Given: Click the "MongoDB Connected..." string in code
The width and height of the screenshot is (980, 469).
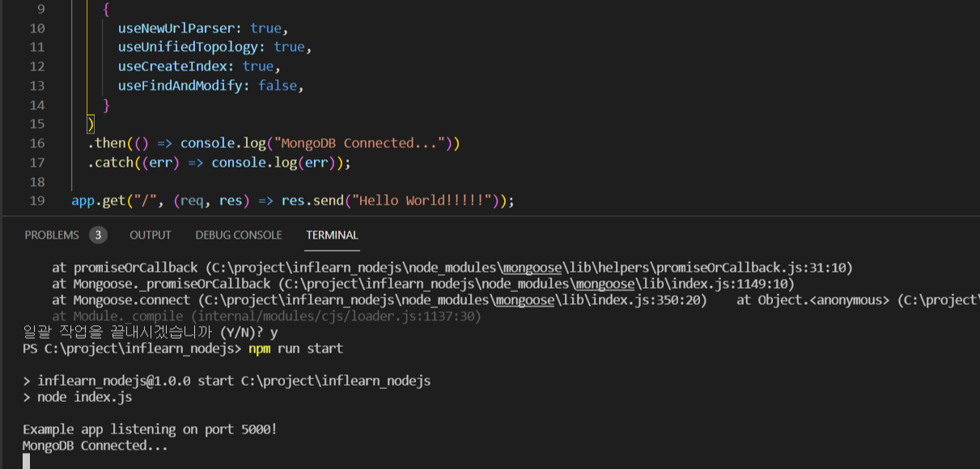Looking at the screenshot, I should coord(360,143).
